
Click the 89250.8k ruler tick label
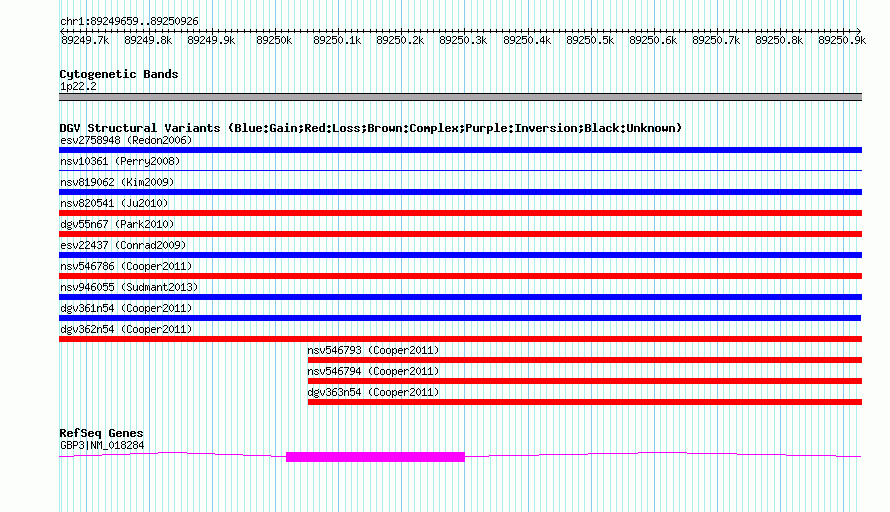pyautogui.click(x=779, y=40)
